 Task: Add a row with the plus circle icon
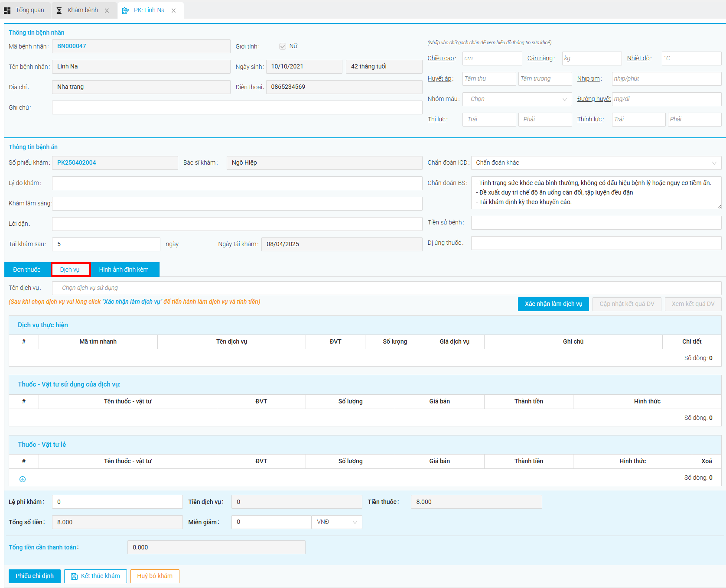23,479
